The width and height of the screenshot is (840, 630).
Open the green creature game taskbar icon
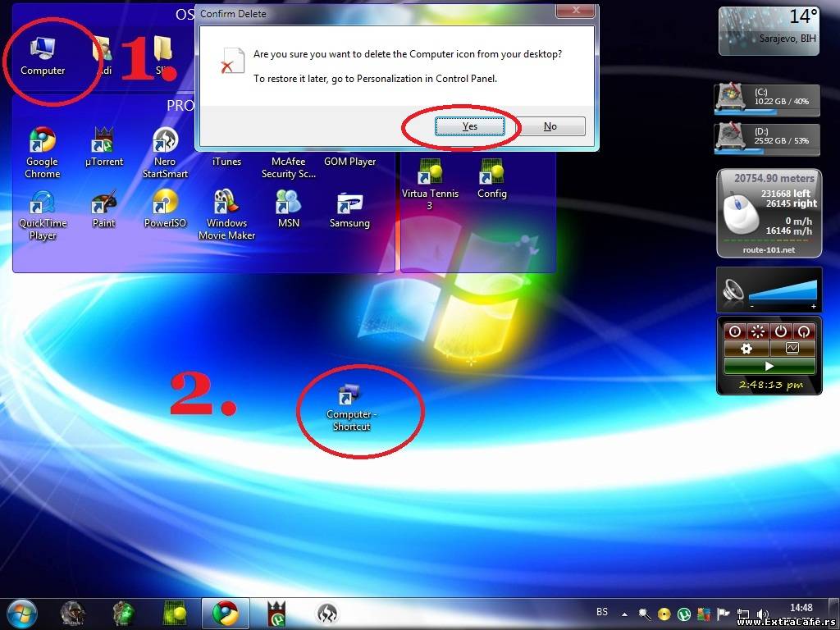tap(124, 614)
